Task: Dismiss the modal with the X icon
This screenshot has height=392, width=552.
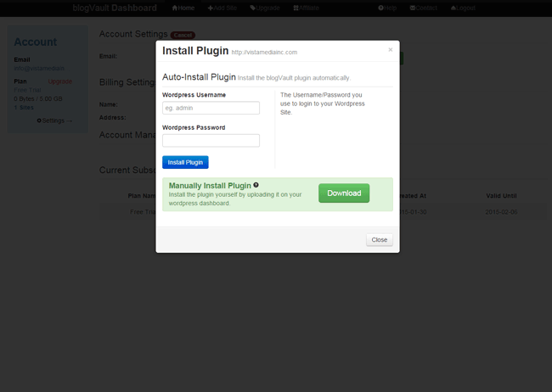Action: click(390, 49)
